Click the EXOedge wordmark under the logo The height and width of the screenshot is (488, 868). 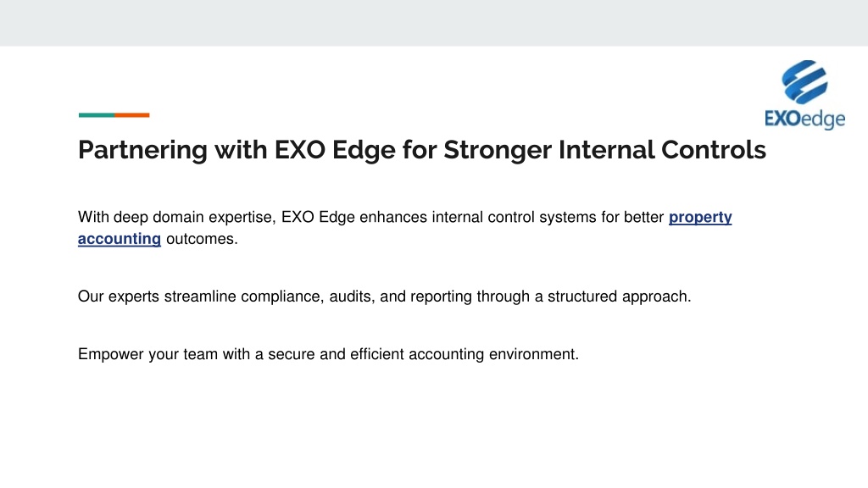(805, 119)
